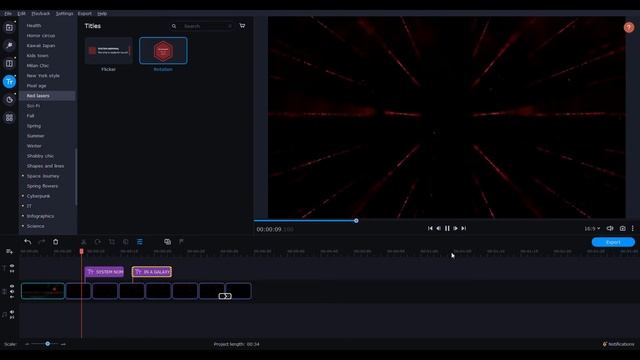Open the Stickers tab in sidebar
This screenshot has height=360, width=640.
(x=9, y=100)
